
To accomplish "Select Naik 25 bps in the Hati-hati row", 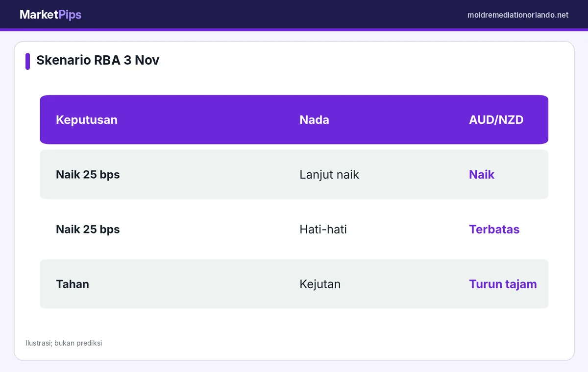I will (x=88, y=230).
